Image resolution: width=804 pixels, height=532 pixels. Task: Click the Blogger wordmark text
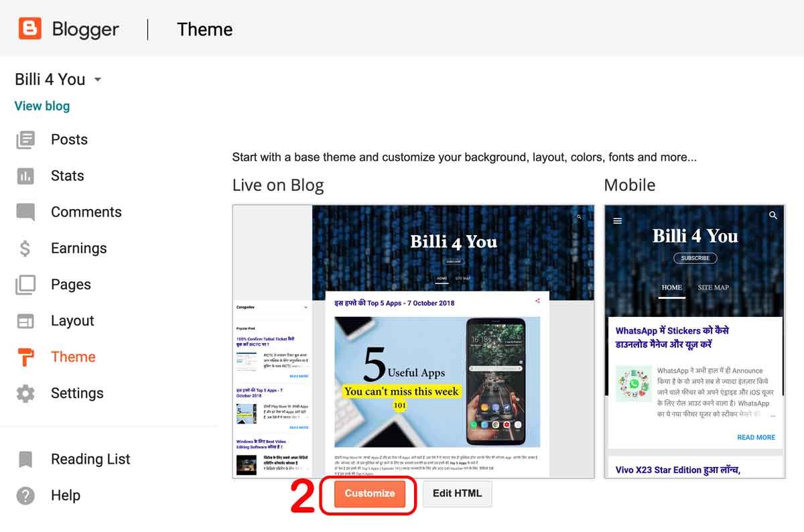[x=86, y=29]
